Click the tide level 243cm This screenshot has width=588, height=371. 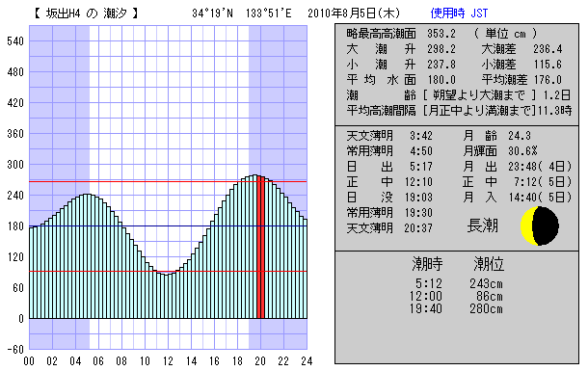[487, 283]
